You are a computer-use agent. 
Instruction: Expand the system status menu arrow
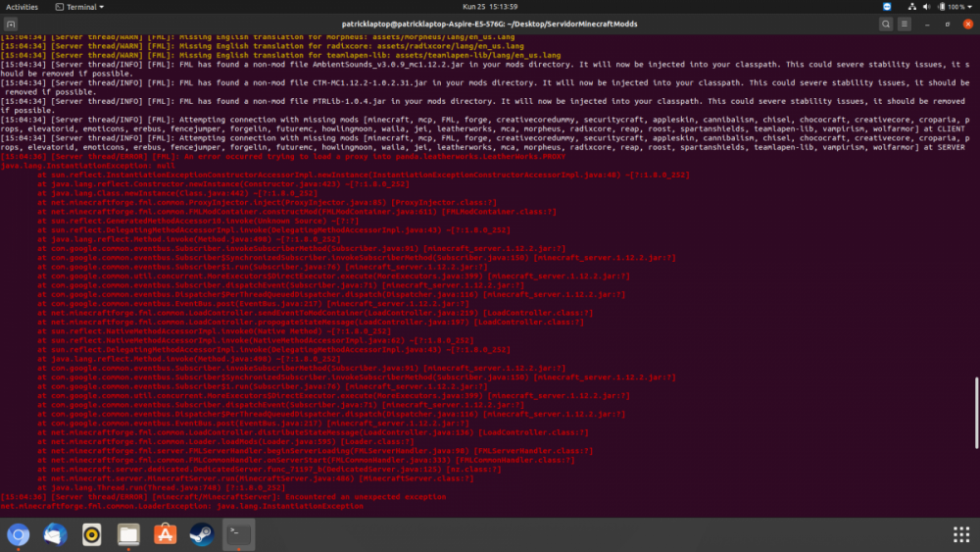969,6
